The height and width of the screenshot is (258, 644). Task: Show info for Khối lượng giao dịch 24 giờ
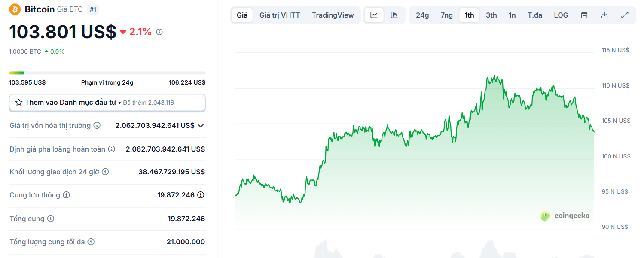point(105,172)
